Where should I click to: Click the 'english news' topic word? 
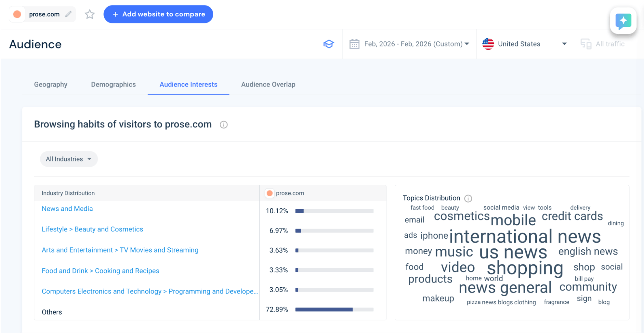pyautogui.click(x=588, y=251)
